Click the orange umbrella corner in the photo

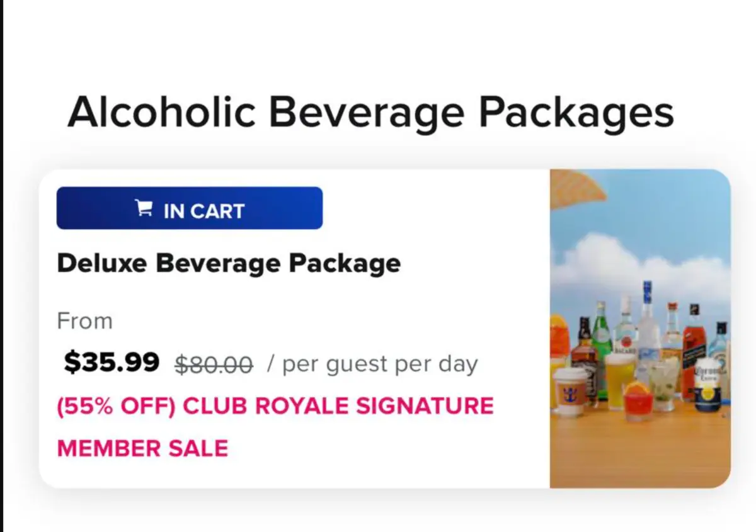tap(575, 188)
